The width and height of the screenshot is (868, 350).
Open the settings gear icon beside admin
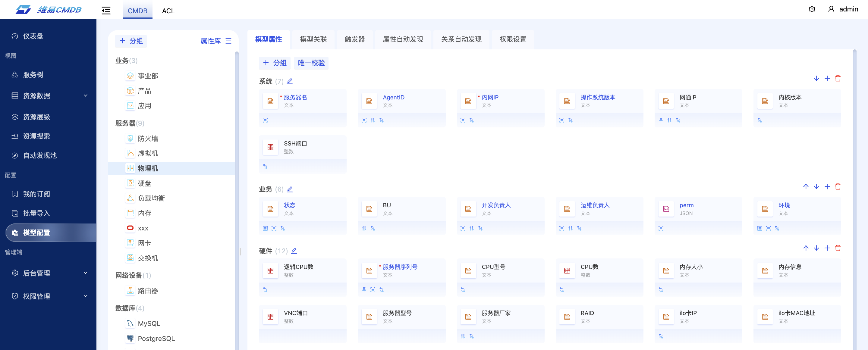(812, 9)
